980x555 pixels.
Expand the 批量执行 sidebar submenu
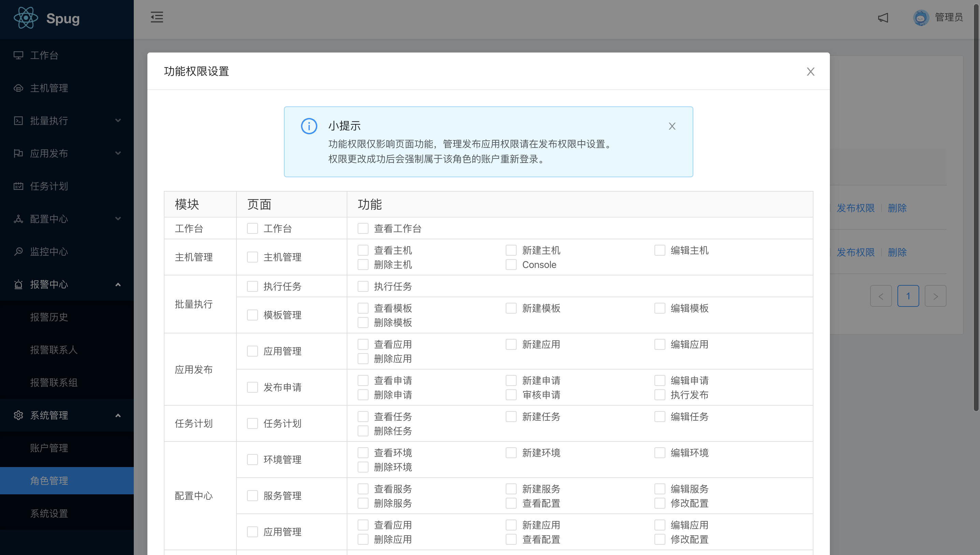pos(118,120)
